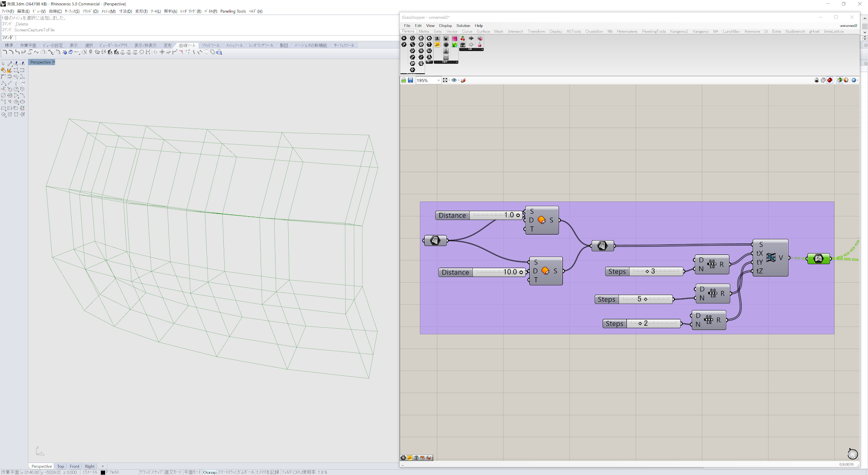Click the red preview-off sphere icon
The height and width of the screenshot is (475, 868).
coord(830,80)
